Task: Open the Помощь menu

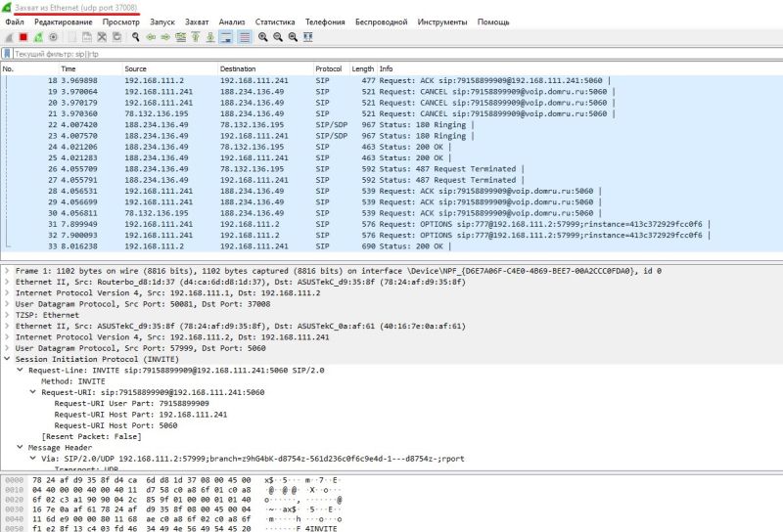Action: (x=493, y=22)
